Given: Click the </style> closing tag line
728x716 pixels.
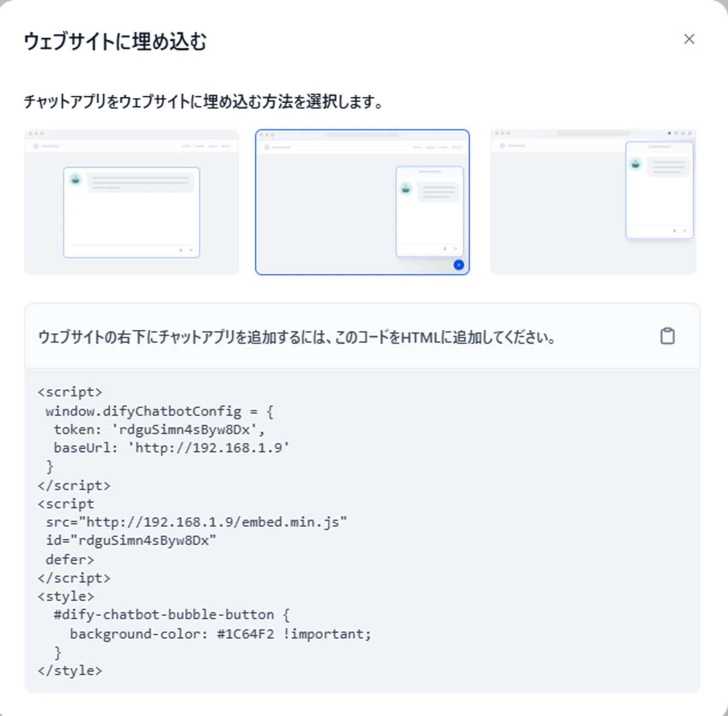Looking at the screenshot, I should click(x=70, y=671).
